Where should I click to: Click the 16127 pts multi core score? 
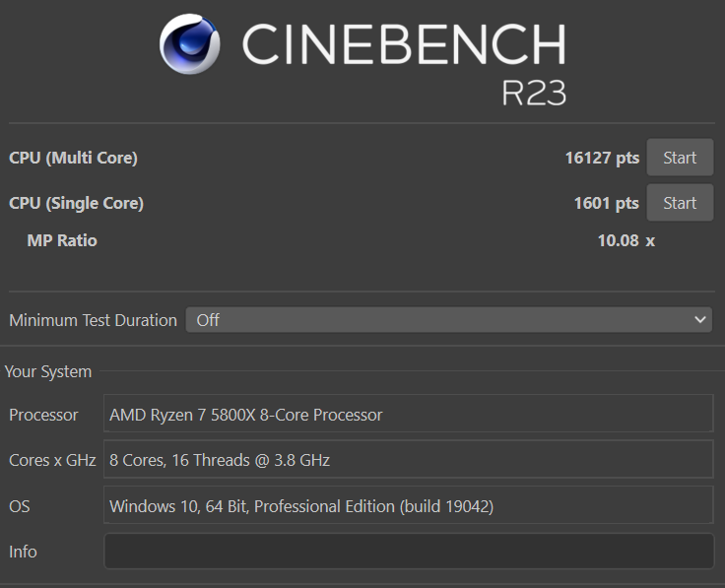click(602, 159)
